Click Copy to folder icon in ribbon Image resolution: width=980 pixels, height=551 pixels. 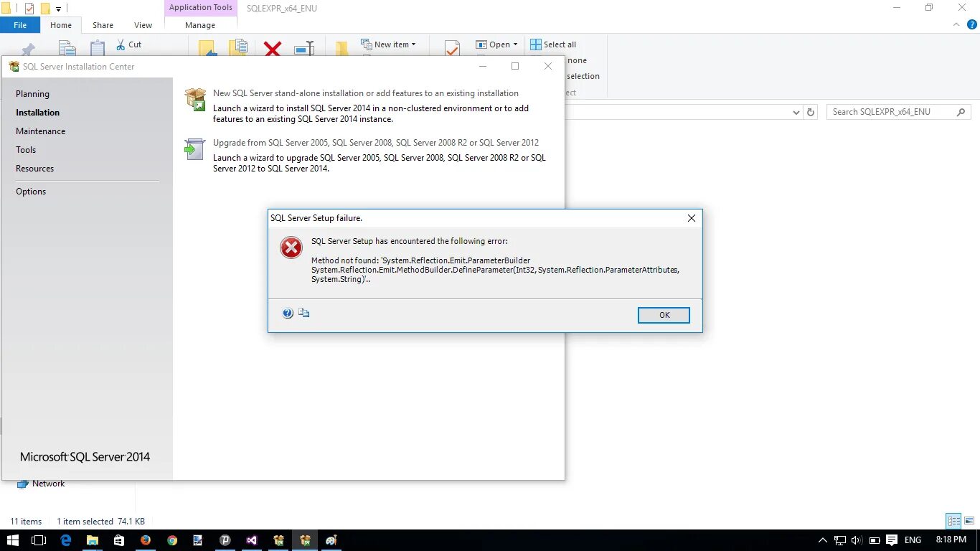(x=238, y=48)
